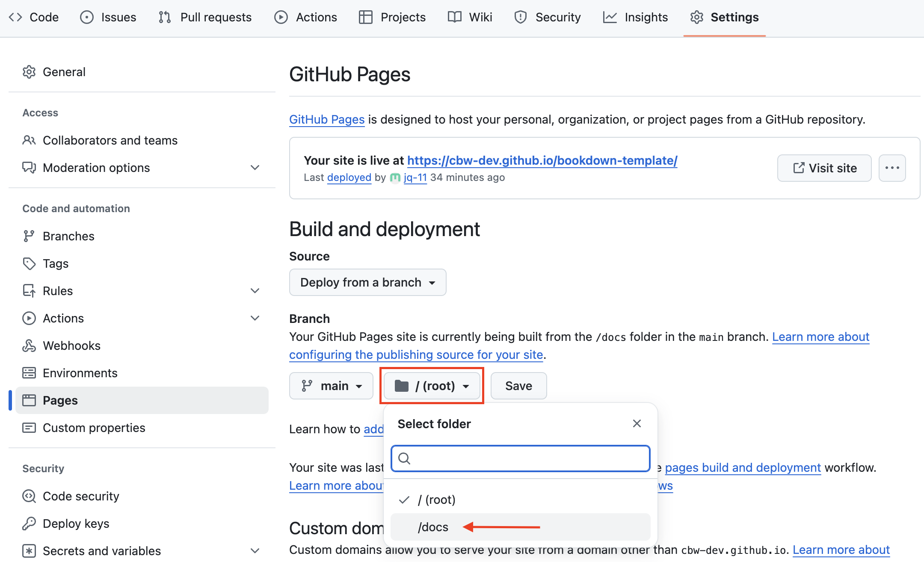The width and height of the screenshot is (924, 562).
Task: Switch to the Pull requests tab
Action: (x=205, y=17)
